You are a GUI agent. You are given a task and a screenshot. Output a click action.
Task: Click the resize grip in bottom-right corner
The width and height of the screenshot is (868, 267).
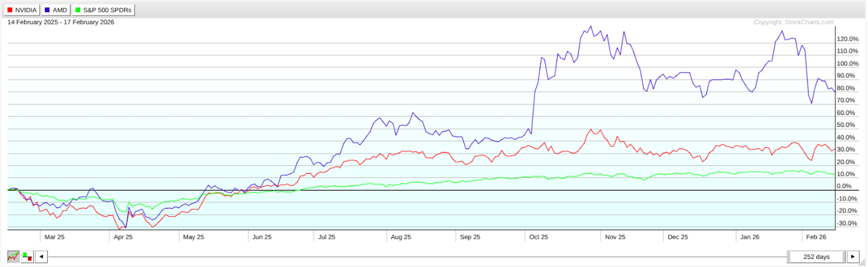863,262
